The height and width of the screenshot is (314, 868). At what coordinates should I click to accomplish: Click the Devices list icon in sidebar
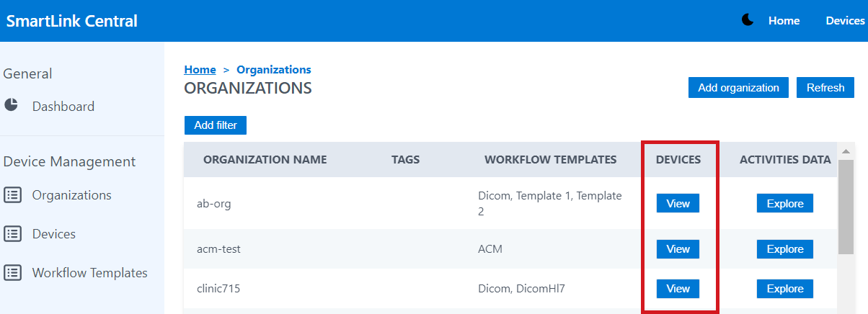[x=12, y=233]
